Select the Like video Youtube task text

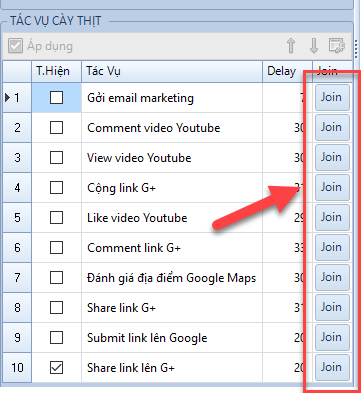click(x=137, y=218)
